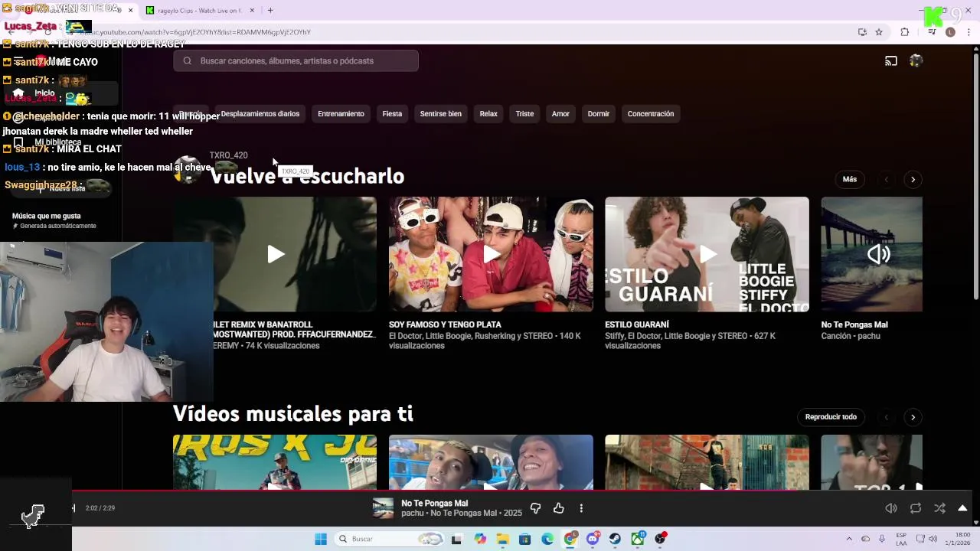Select the Concentración mood chip
Screen dimensions: 980x551
(x=651, y=114)
